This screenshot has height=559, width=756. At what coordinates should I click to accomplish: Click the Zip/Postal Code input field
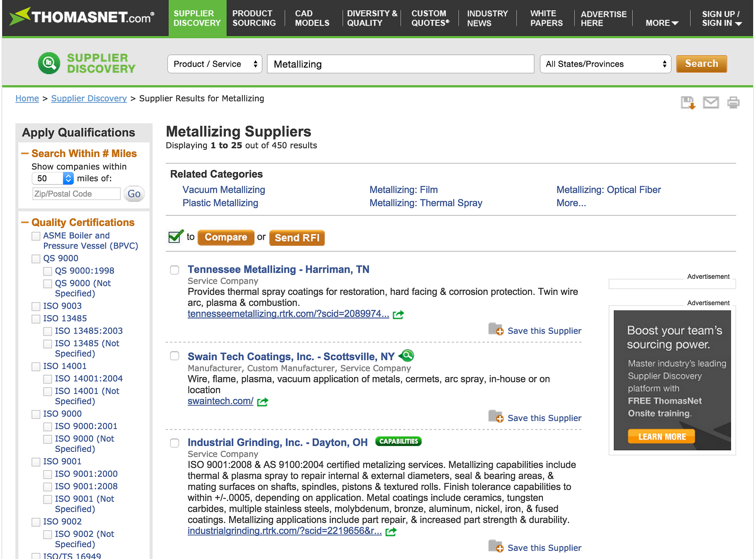tap(77, 194)
